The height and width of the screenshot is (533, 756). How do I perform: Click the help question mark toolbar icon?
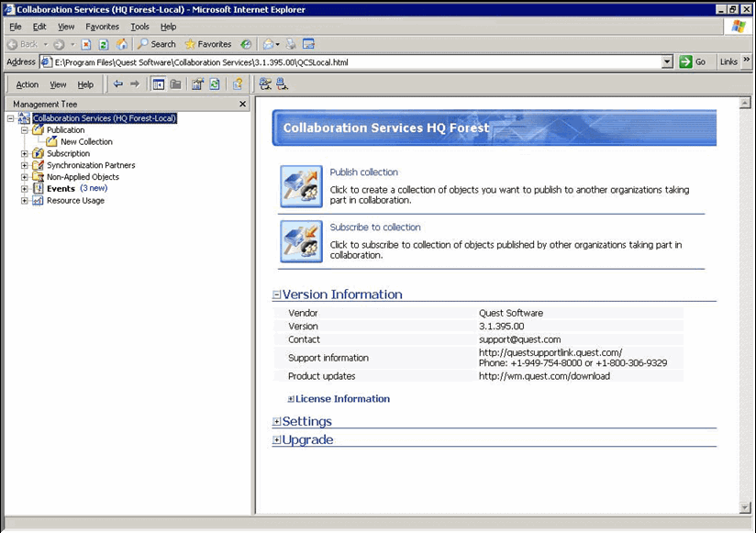238,84
